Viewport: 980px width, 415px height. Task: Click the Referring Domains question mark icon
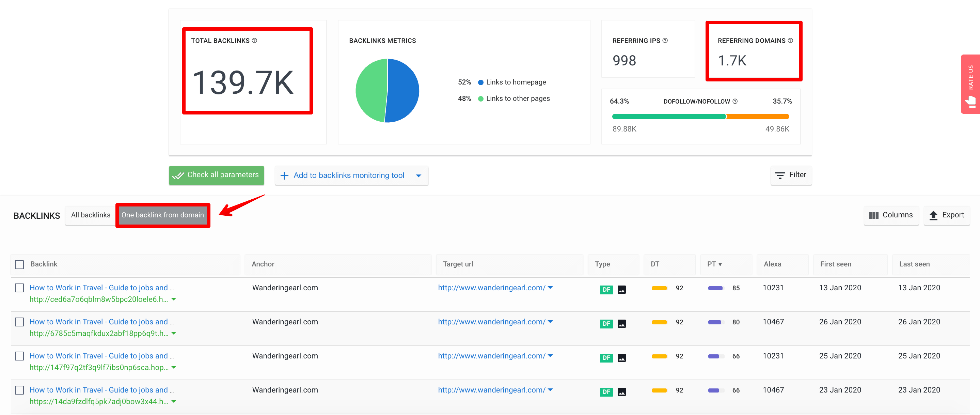coord(791,40)
